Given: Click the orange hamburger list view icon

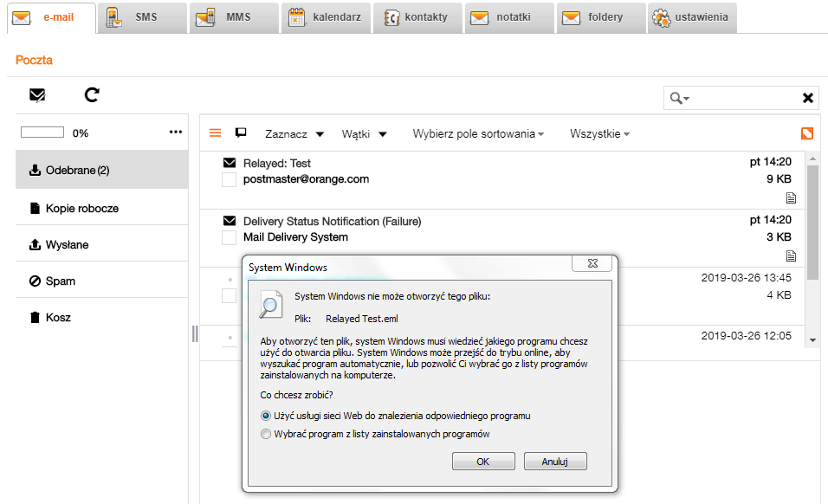Looking at the screenshot, I should coord(216,133).
